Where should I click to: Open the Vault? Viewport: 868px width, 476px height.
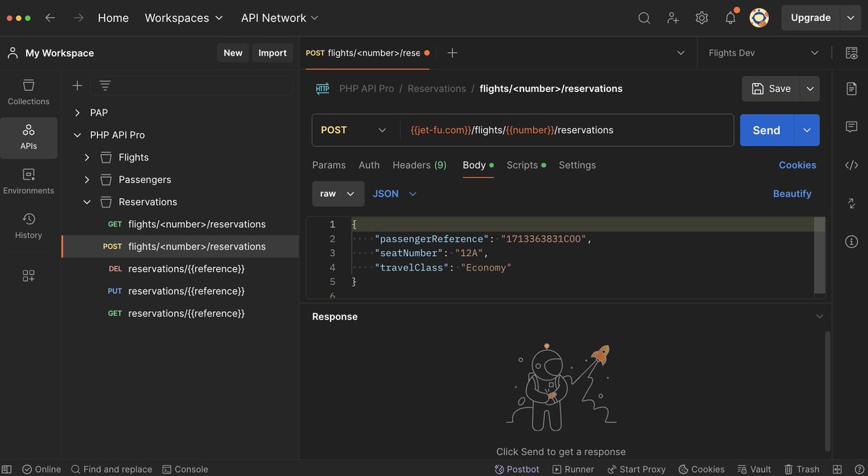pyautogui.click(x=754, y=469)
